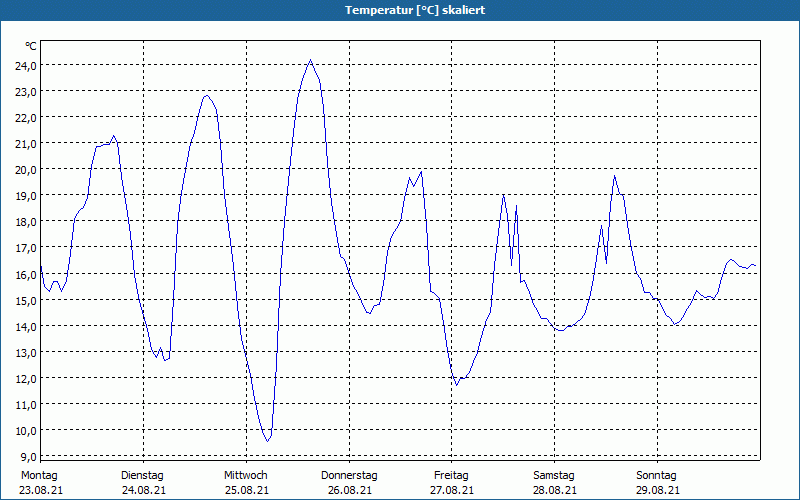The height and width of the screenshot is (500, 800).
Task: Click the 16,0 y-axis label
Action: 26,274
